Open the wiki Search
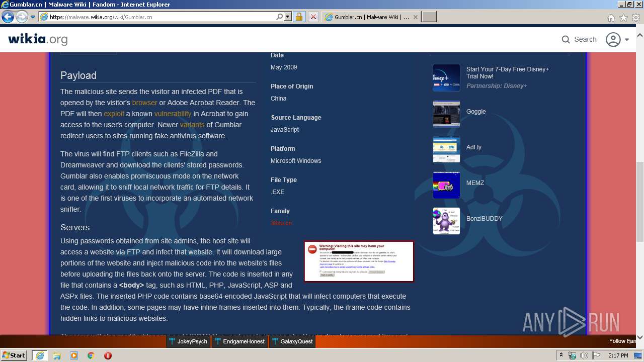 tap(579, 39)
